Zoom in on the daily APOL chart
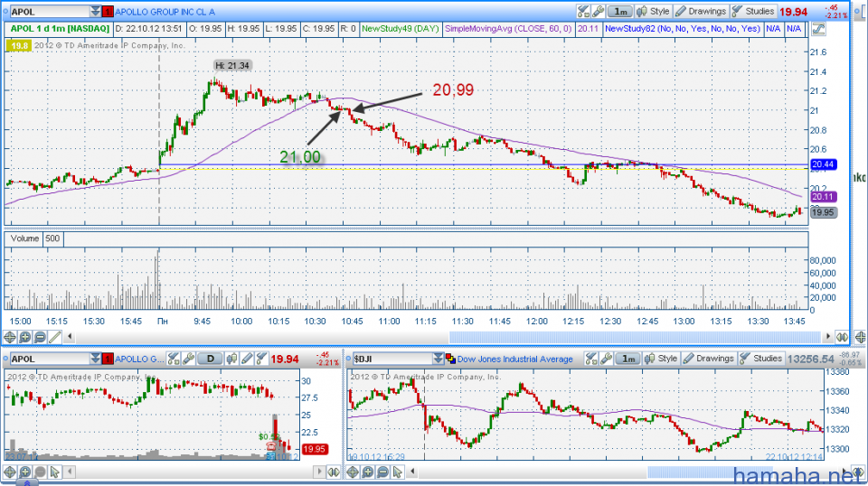 point(25,472)
